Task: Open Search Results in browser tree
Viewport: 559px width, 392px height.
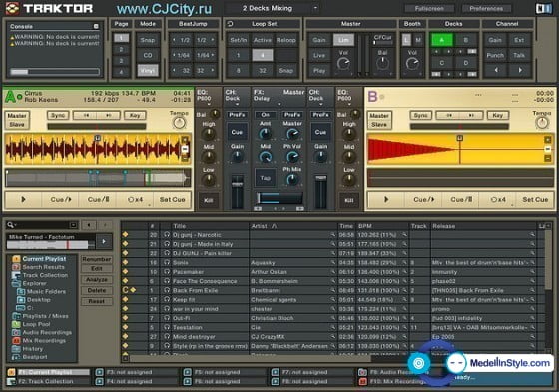Action: tap(44, 267)
